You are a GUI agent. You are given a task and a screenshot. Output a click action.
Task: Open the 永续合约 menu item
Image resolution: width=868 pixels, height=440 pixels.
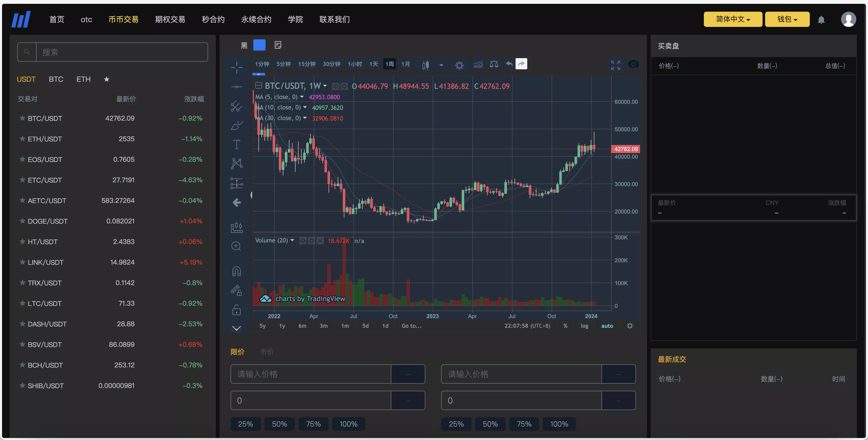(x=256, y=19)
